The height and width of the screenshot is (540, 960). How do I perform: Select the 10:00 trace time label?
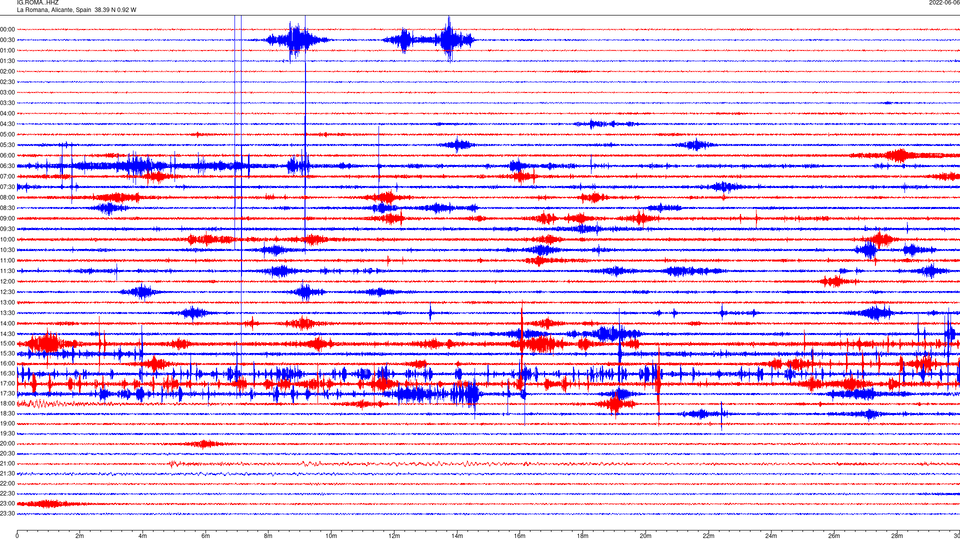click(7, 239)
